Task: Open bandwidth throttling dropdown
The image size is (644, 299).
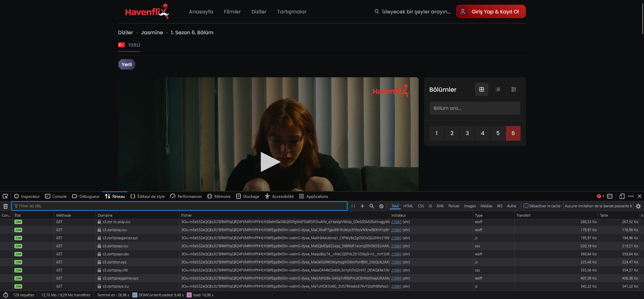Action: pos(598,206)
